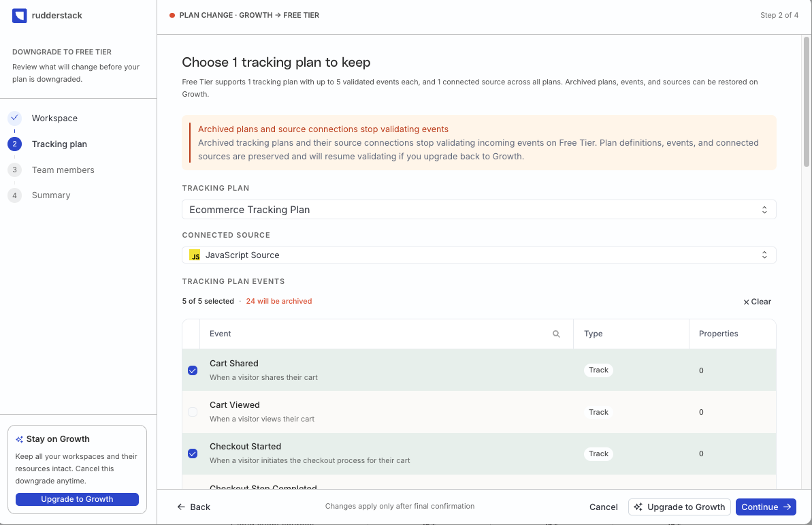Click the Event column header
Viewport: 812px width, 525px height.
pos(220,334)
